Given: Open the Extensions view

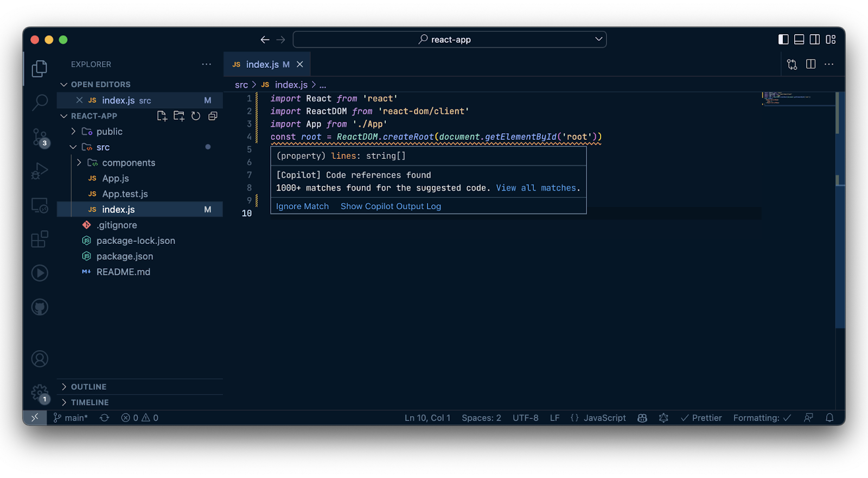Looking at the screenshot, I should 40,239.
